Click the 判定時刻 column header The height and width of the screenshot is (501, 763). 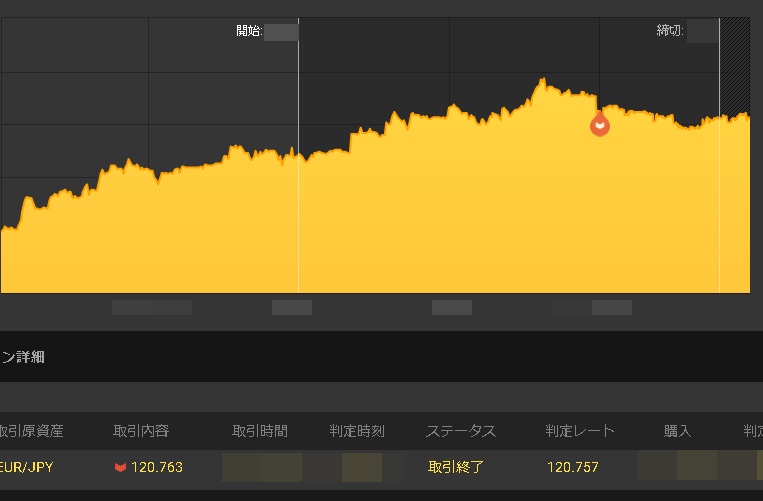point(357,431)
